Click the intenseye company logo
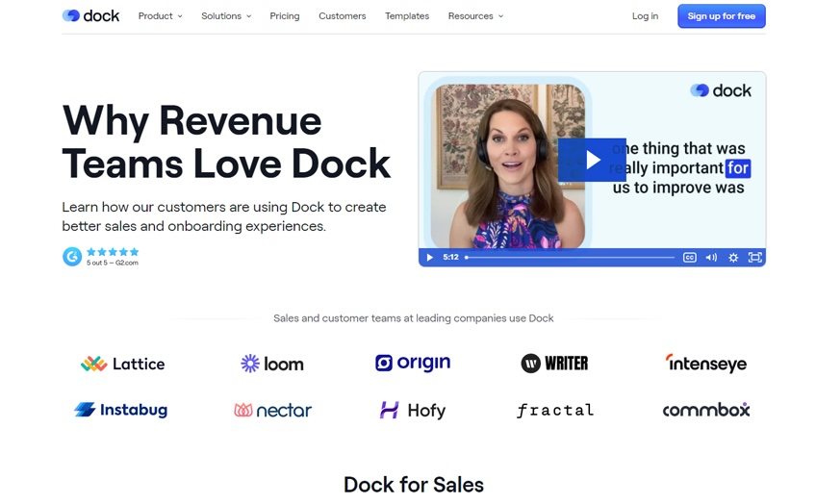The image size is (816, 504). [x=706, y=363]
